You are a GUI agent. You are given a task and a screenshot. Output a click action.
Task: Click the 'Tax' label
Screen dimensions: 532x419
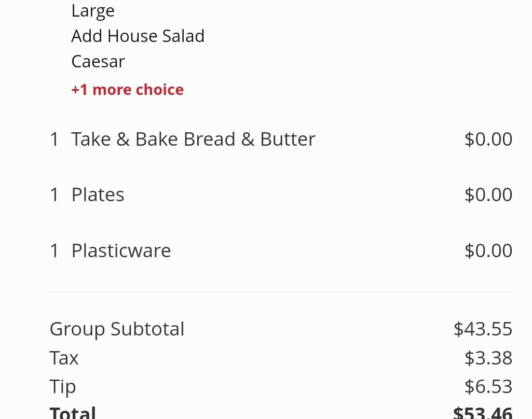click(64, 358)
